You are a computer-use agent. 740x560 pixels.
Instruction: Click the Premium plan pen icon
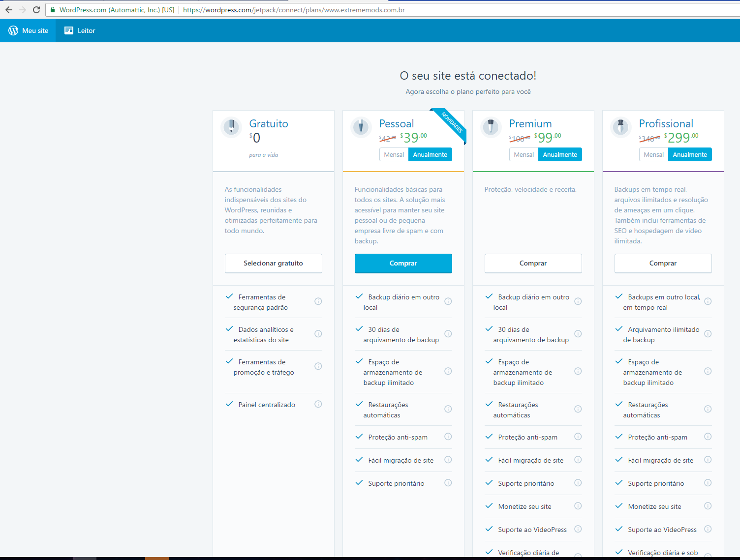pyautogui.click(x=491, y=127)
